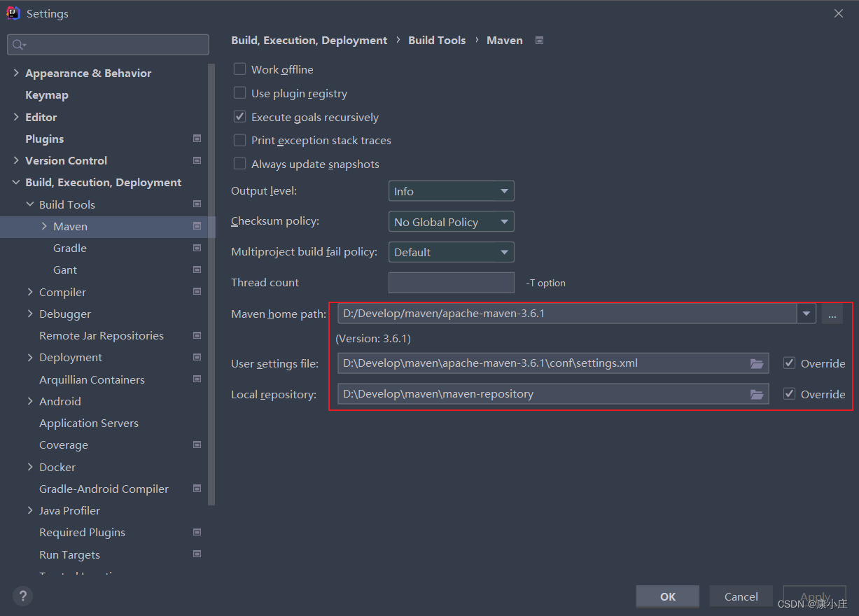Collapse Build Tools node
The image size is (859, 616).
[30, 204]
